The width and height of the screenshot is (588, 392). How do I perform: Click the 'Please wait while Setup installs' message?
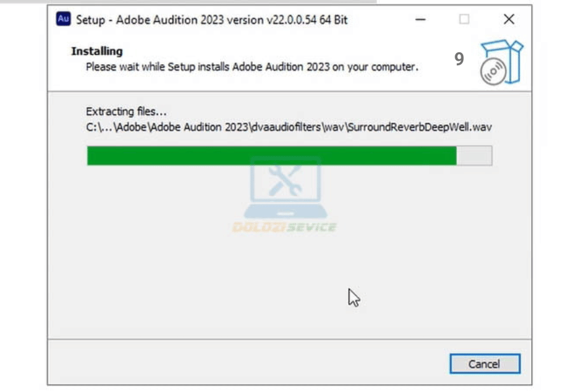[252, 67]
